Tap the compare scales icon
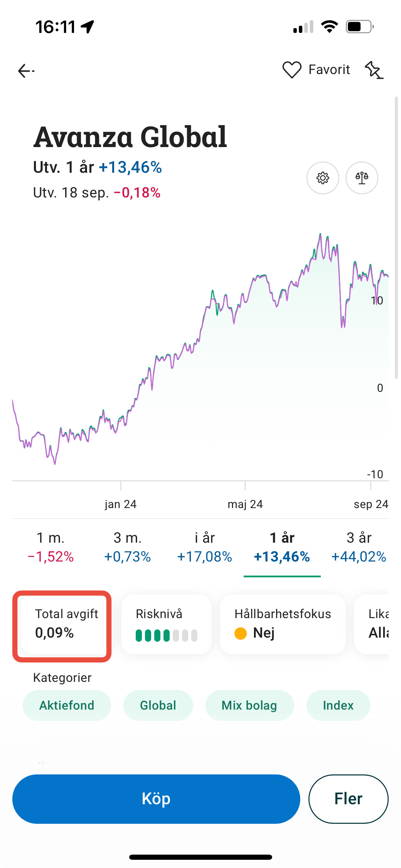Image resolution: width=401 pixels, height=868 pixels. 362,178
